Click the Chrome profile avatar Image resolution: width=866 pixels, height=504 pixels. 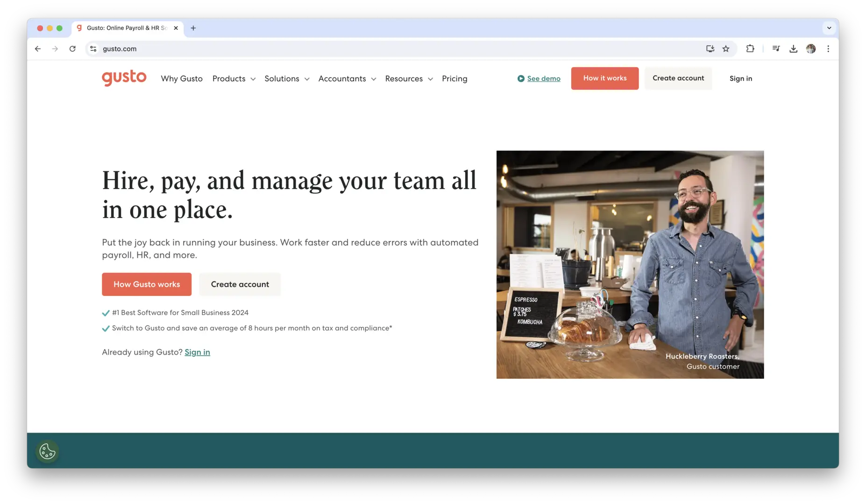(x=811, y=49)
